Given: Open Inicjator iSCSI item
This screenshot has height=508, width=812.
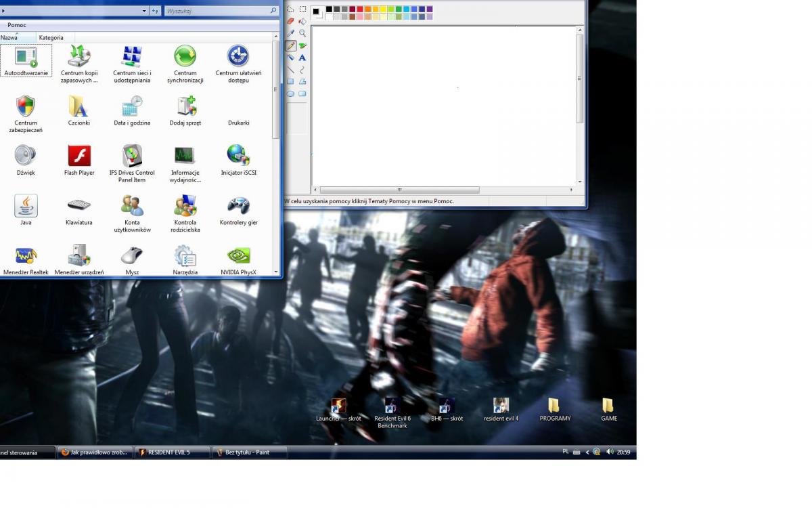Looking at the screenshot, I should tap(238, 161).
